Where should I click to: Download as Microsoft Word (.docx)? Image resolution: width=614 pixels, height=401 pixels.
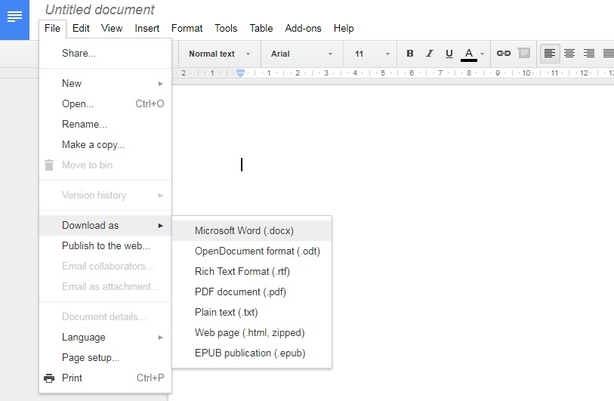pyautogui.click(x=252, y=231)
